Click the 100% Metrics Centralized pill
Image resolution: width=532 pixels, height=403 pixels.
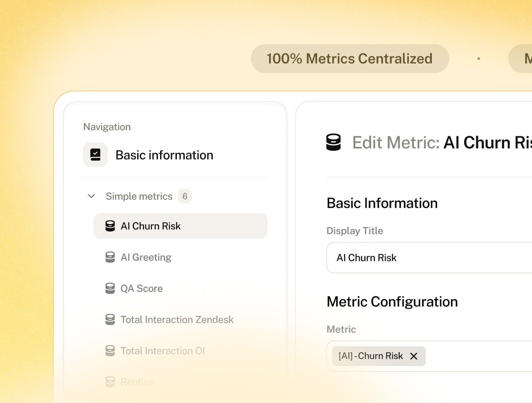349,58
